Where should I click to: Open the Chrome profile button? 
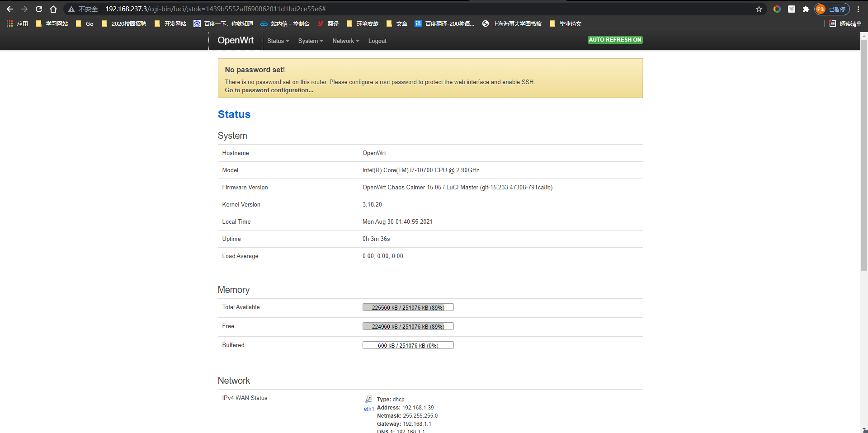tap(832, 9)
